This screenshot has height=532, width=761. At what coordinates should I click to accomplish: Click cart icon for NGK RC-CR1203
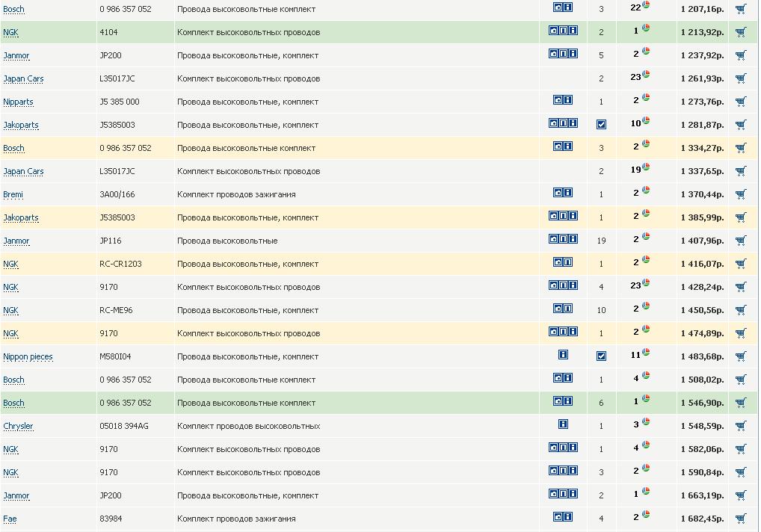[741, 264]
